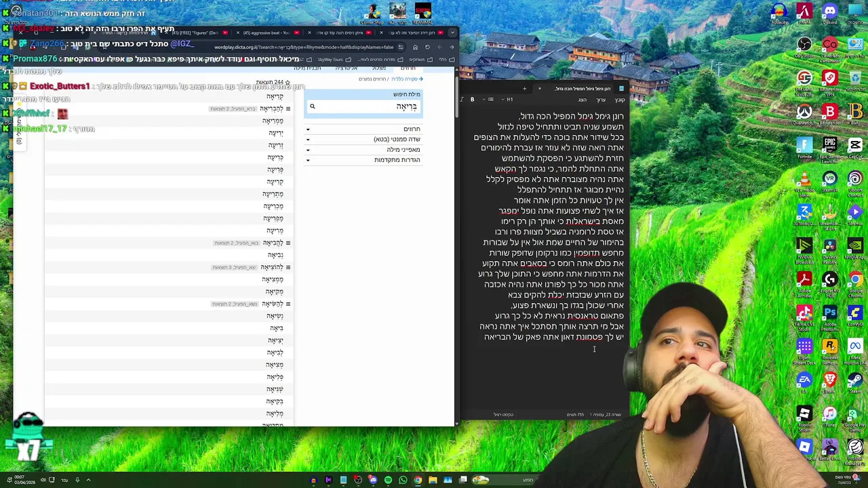Select the rhyme result בקיאה
Viewport: 868px width, 488px height.
(x=275, y=401)
